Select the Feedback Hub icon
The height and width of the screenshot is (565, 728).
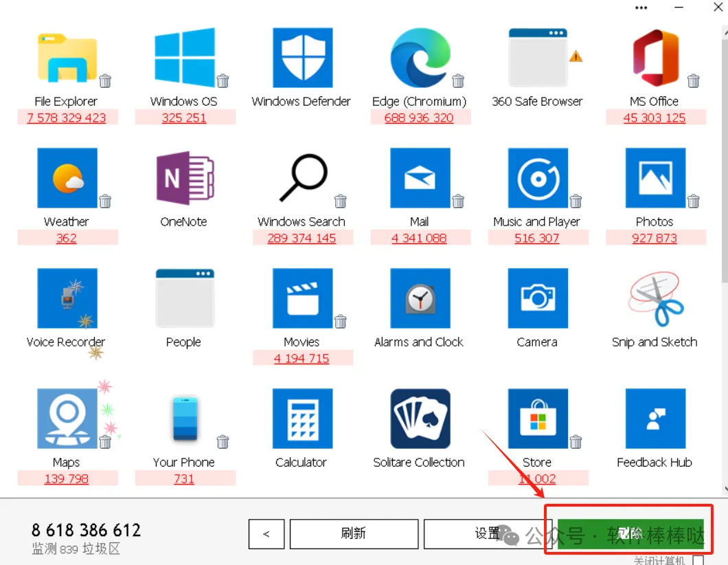coord(656,419)
